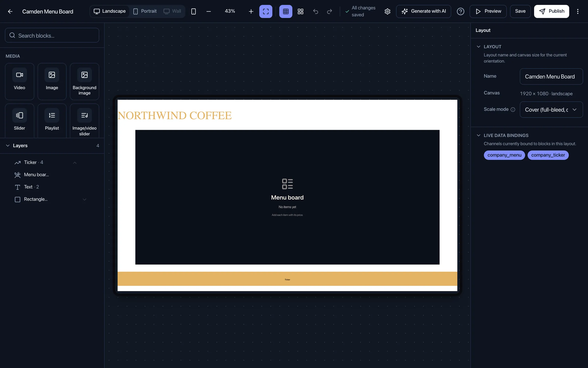Viewport: 588px width, 368px height.
Task: Go back using the arrow icon
Action: (x=10, y=11)
